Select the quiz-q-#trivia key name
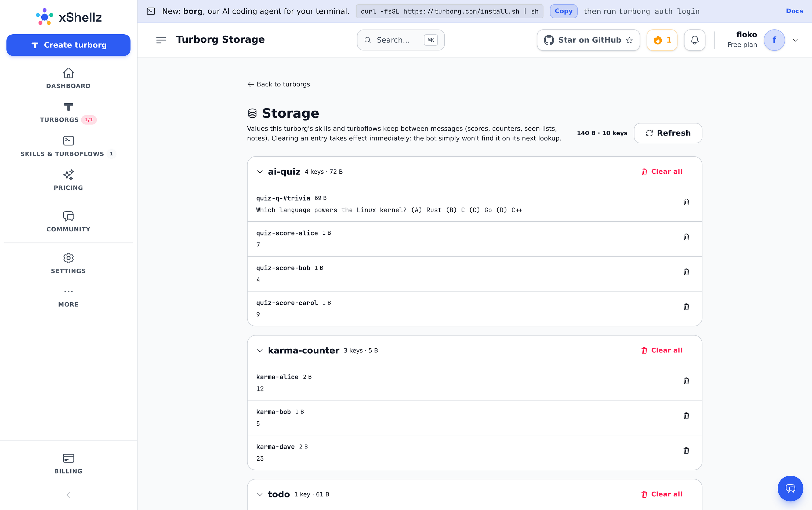Image resolution: width=812 pixels, height=510 pixels. tap(283, 198)
